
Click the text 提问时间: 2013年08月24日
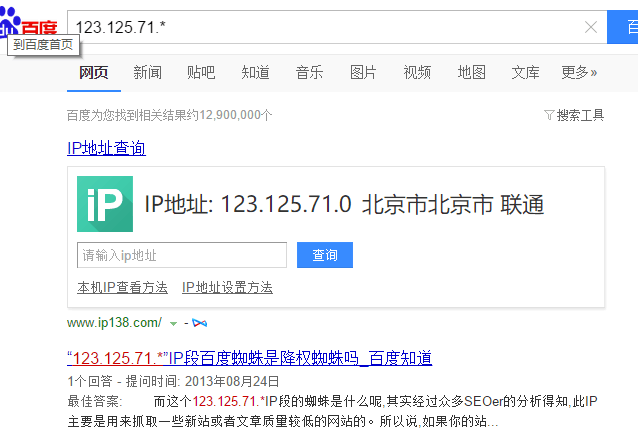(202, 382)
